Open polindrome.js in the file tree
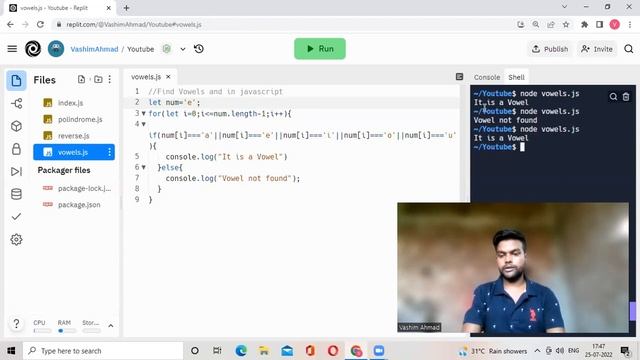 (74, 119)
